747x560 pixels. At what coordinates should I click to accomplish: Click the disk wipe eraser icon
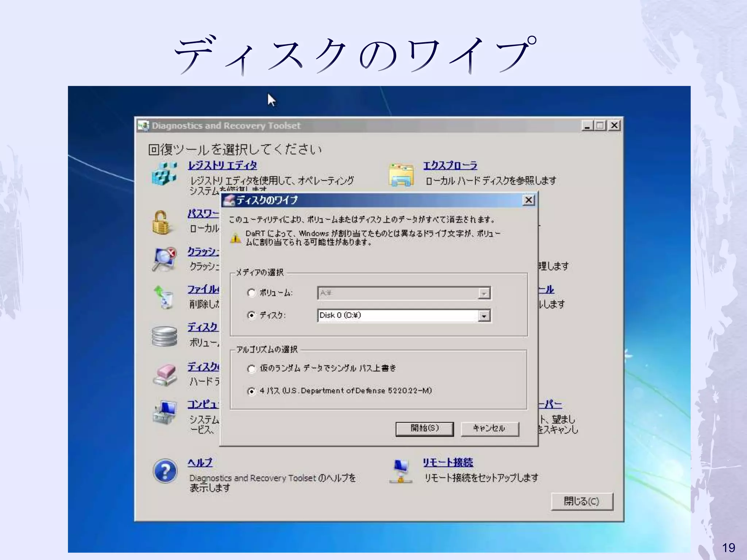[165, 375]
